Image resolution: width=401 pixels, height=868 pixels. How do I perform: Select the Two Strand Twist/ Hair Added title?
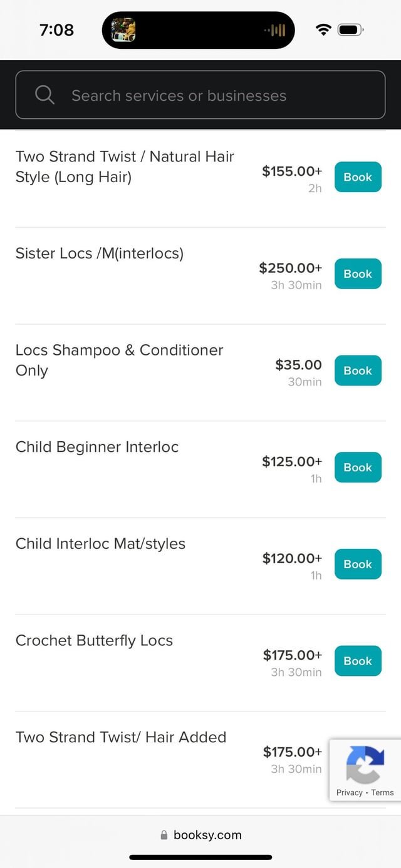pyautogui.click(x=121, y=737)
